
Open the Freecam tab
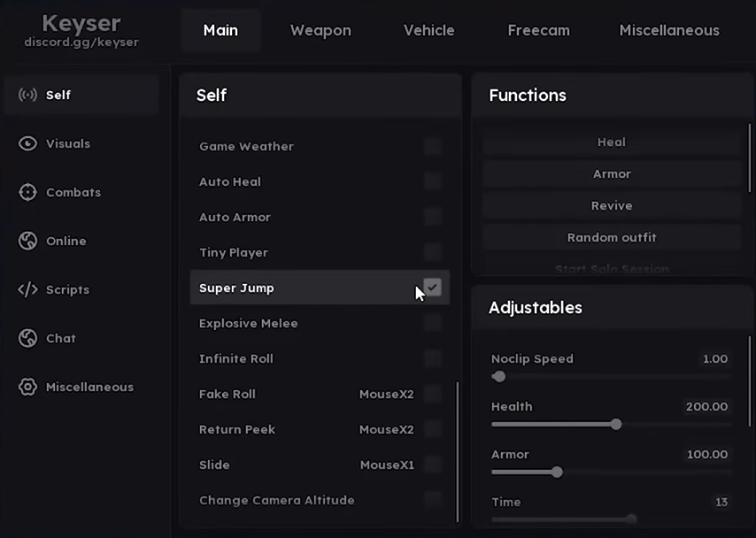(x=538, y=30)
